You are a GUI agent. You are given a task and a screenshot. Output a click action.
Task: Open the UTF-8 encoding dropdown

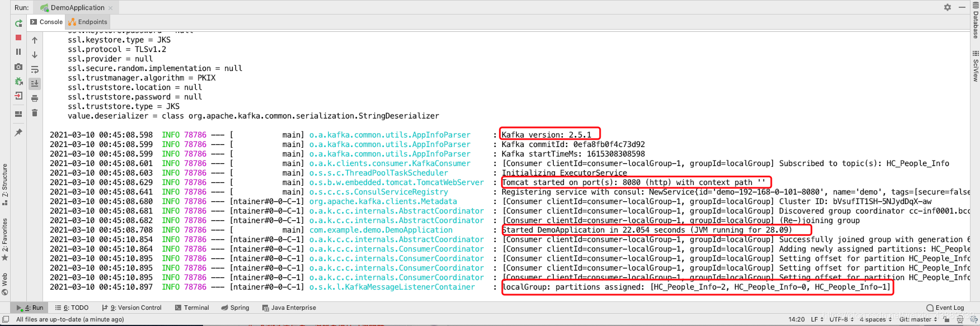point(841,319)
